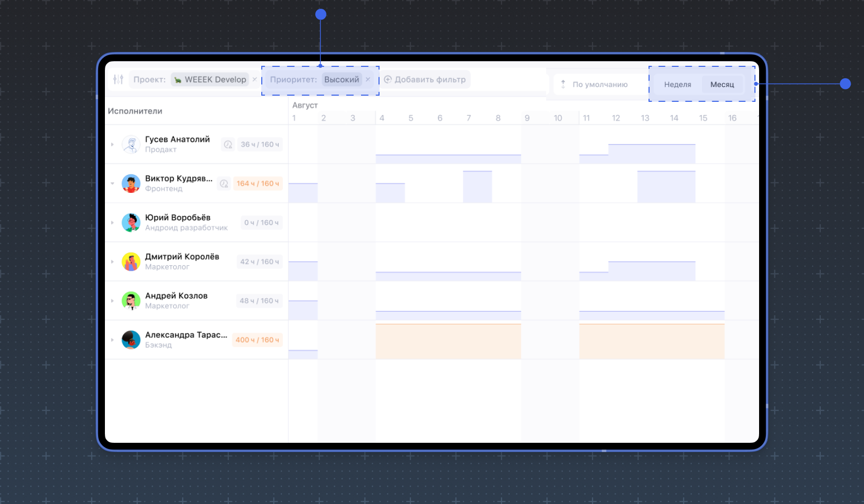
Task: Click the clock icon beside Гусев Анатолий
Action: coord(228,145)
